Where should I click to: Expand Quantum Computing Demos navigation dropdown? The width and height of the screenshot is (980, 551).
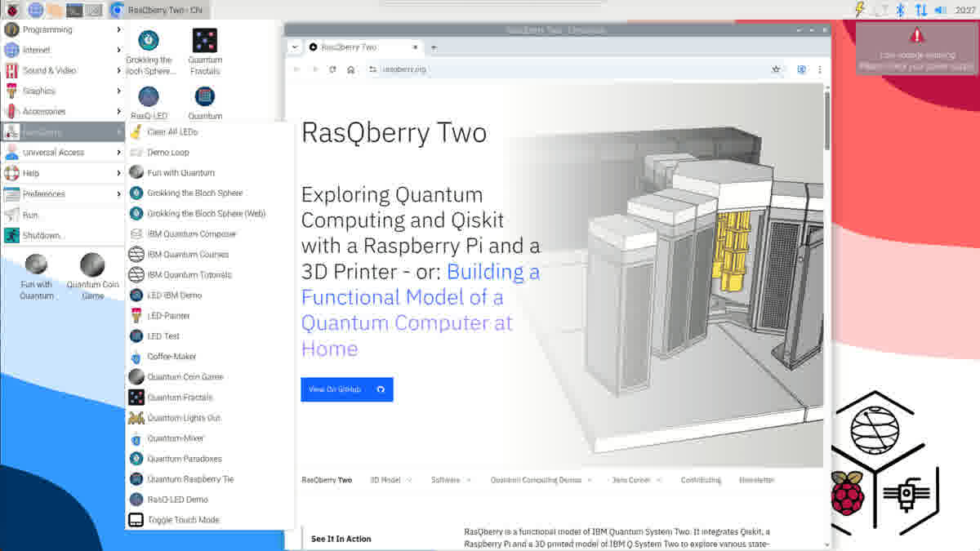541,480
